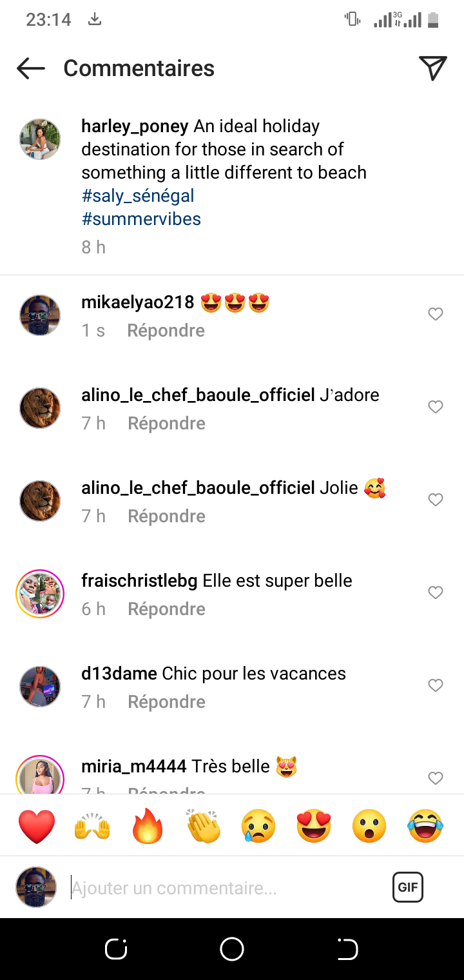Focus the "Ajouter un commentaire" field

[x=226, y=888]
